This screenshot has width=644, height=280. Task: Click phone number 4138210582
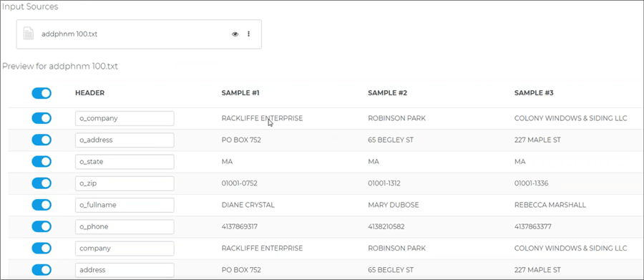tap(387, 226)
